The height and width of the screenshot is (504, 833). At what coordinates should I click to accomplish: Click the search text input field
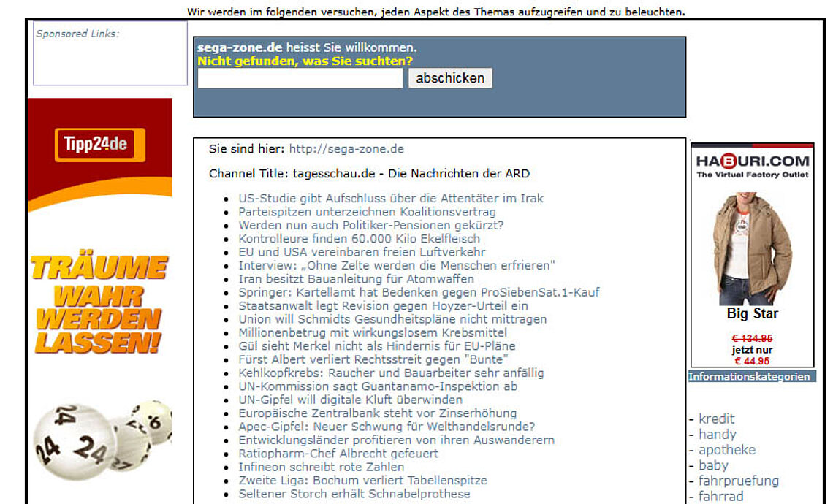click(299, 78)
